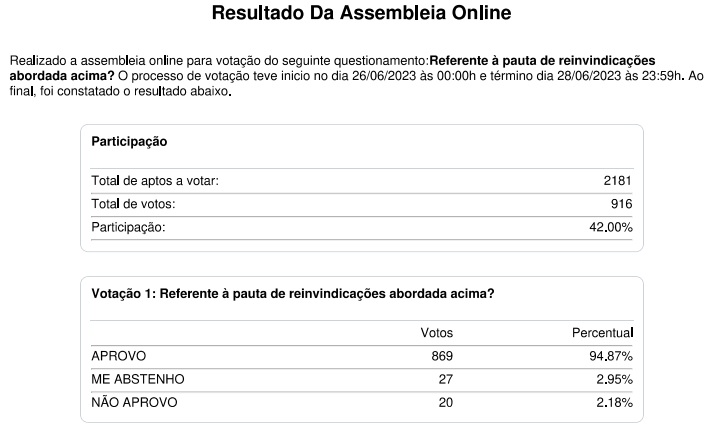
Task: Click the abstention percentage 2.95%
Action: tap(613, 380)
